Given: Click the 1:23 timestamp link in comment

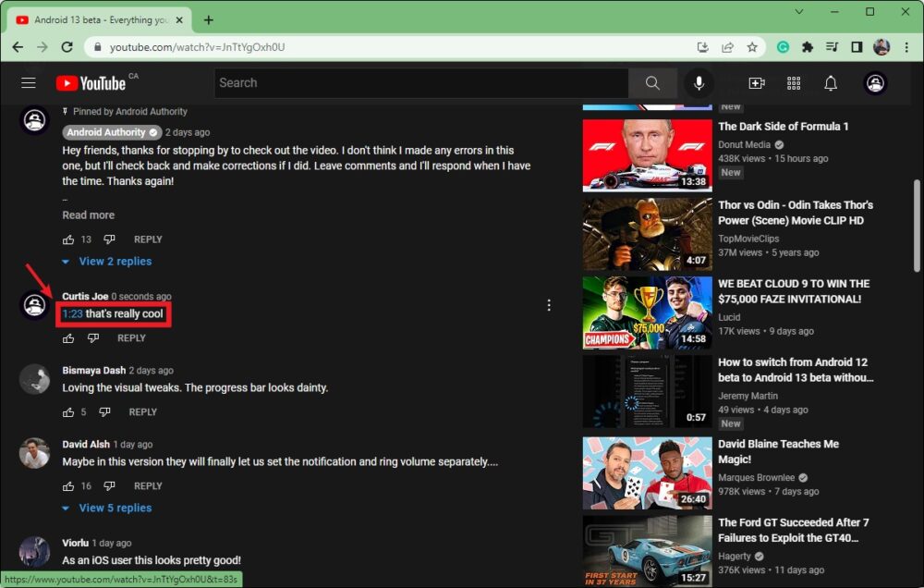Looking at the screenshot, I should click(x=72, y=314).
